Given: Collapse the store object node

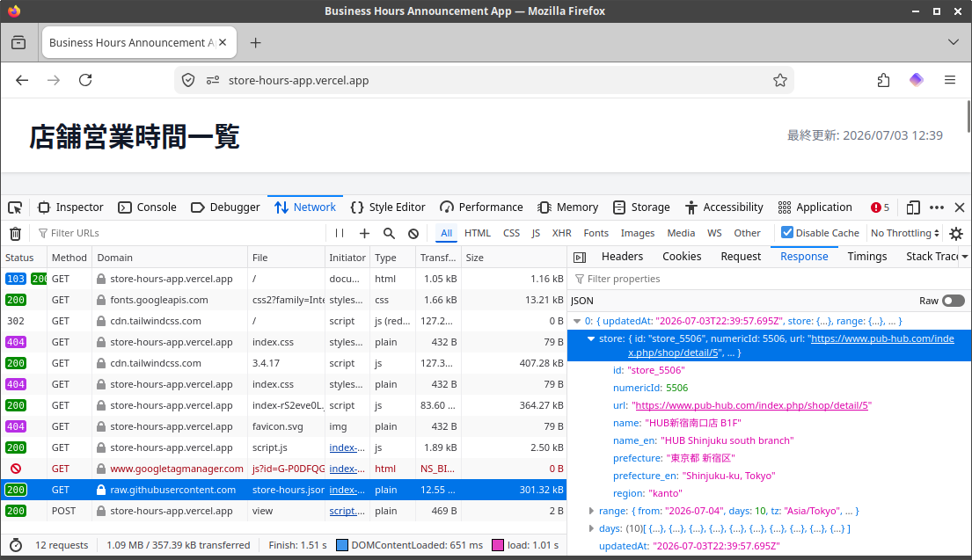Looking at the screenshot, I should (591, 338).
